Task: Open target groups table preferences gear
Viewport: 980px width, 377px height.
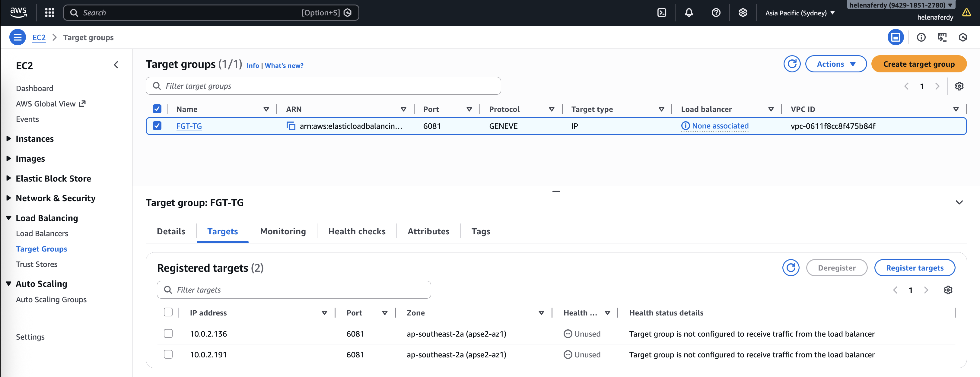Action: coord(959,86)
